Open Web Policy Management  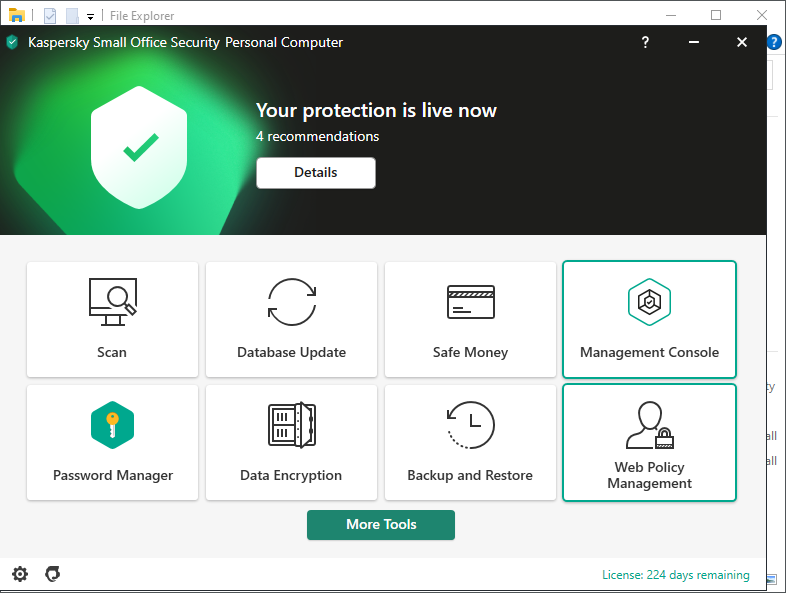649,443
